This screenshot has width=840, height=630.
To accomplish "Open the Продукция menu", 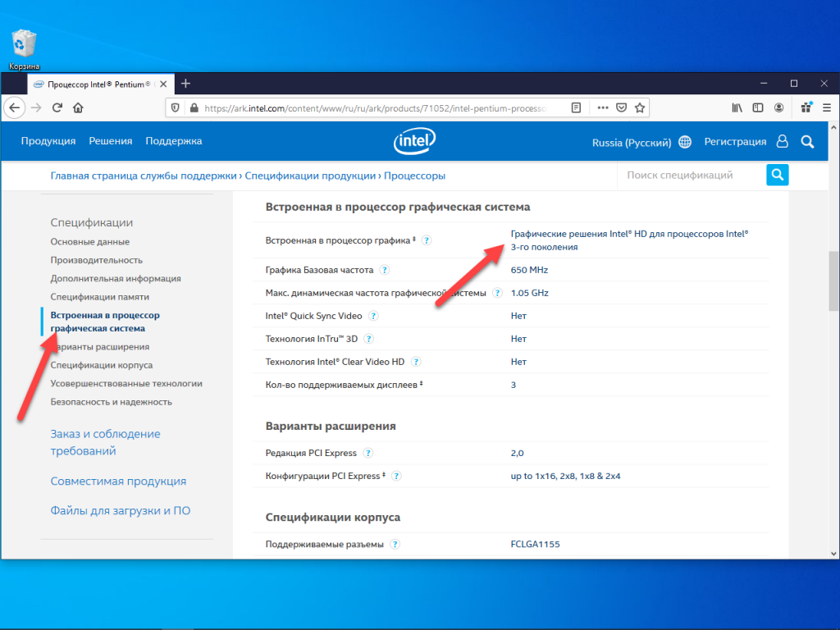I will 48,141.
